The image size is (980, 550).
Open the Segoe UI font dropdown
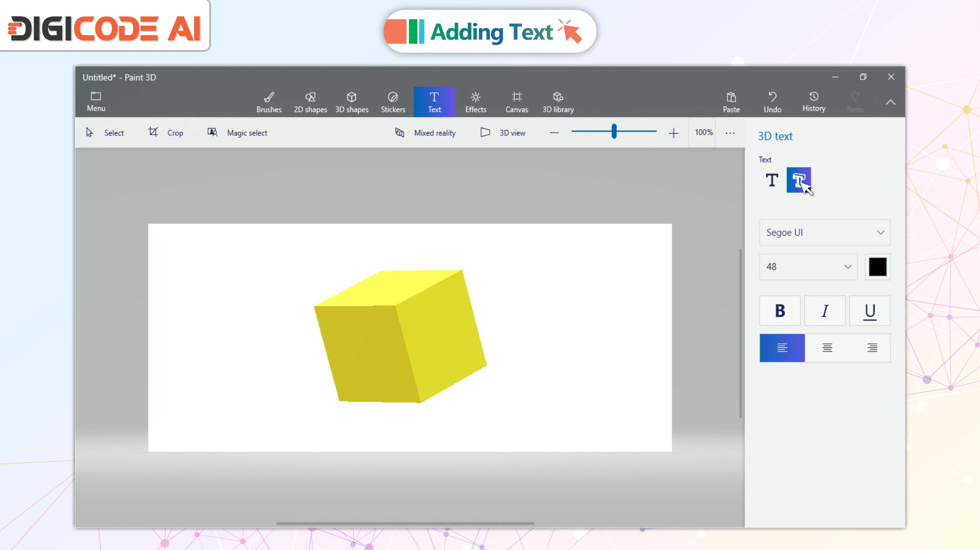[x=825, y=233]
